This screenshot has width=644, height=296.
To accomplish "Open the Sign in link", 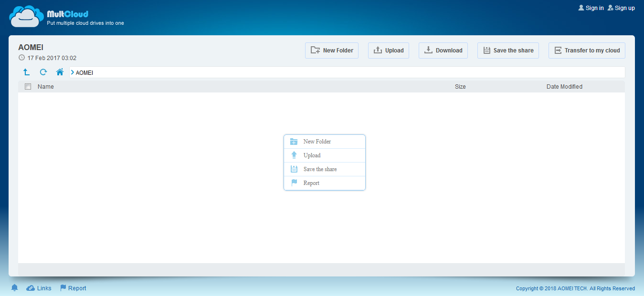I will pos(591,8).
